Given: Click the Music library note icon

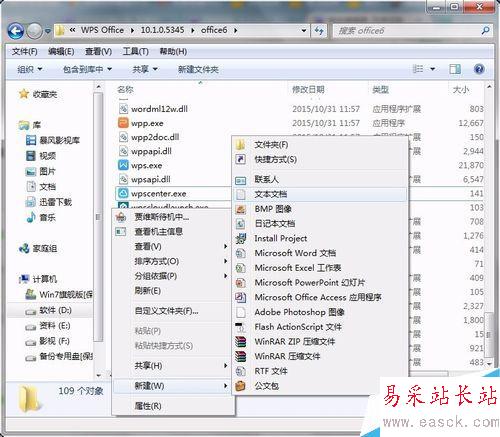Looking at the screenshot, I should pos(31,217).
